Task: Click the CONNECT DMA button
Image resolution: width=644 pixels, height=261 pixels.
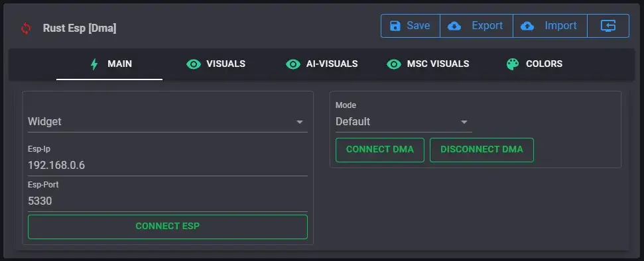Action: point(380,150)
